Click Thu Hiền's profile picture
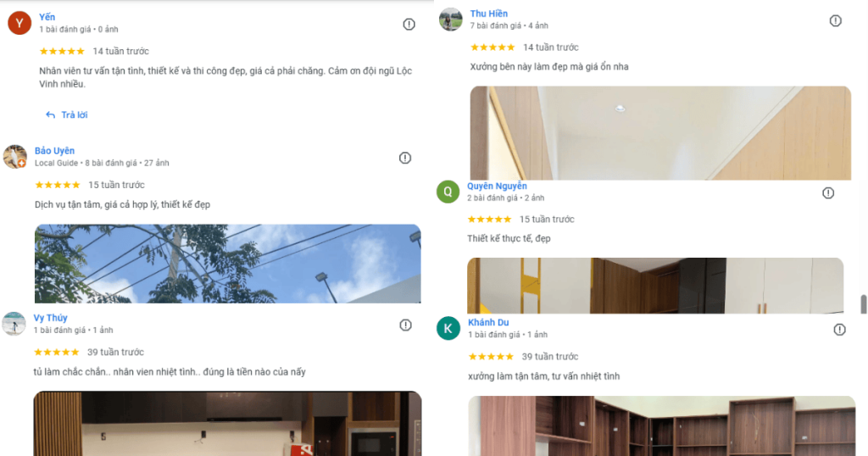 tap(451, 20)
